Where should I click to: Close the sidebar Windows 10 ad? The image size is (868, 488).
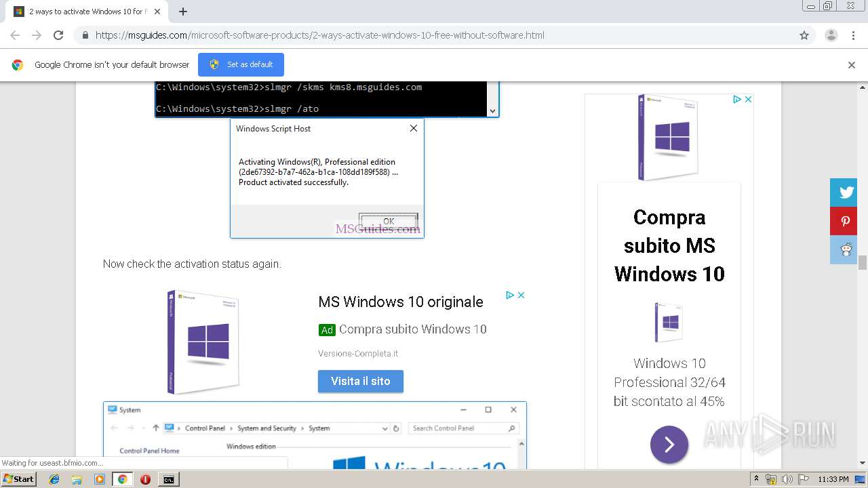[748, 99]
